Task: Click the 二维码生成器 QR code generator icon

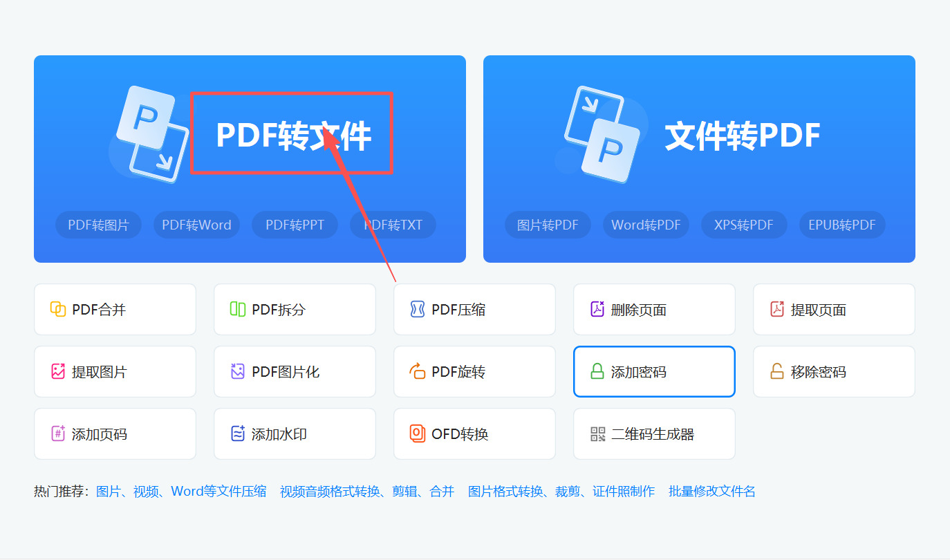Action: (x=597, y=433)
